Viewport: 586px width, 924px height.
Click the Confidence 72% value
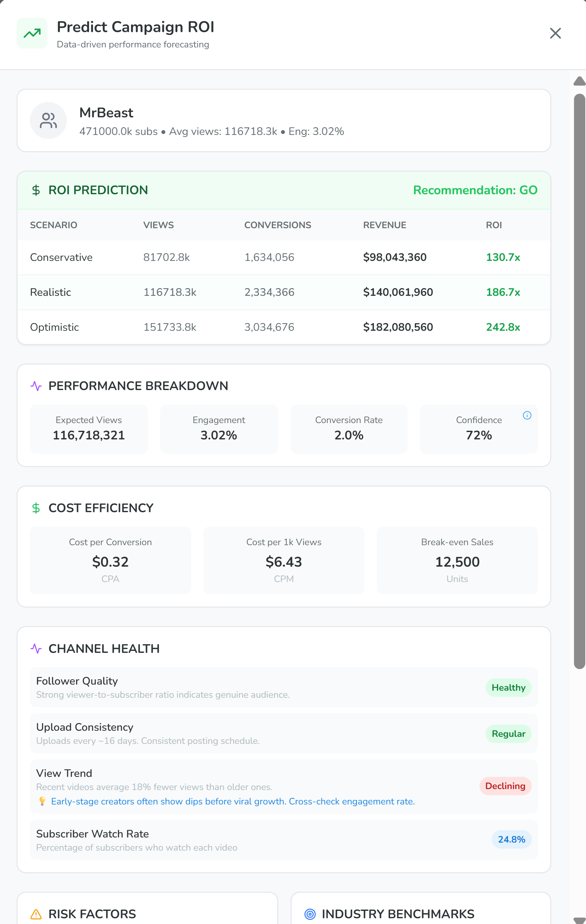[479, 435]
